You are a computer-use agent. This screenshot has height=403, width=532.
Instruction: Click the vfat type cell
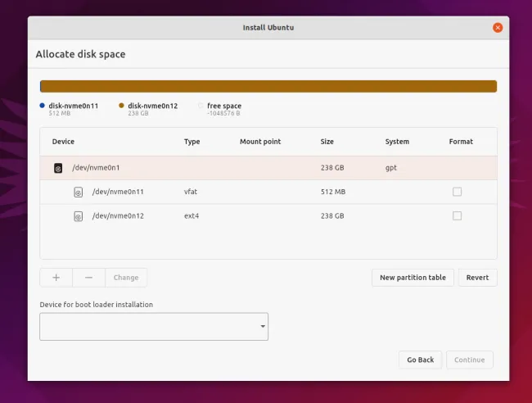pyautogui.click(x=191, y=192)
